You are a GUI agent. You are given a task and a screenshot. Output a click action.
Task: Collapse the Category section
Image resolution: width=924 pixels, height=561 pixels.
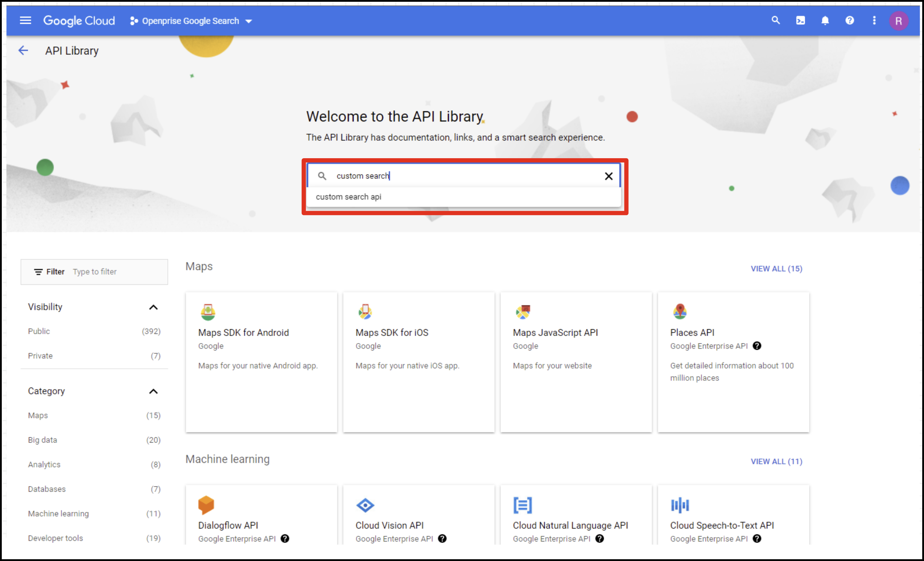pyautogui.click(x=153, y=391)
